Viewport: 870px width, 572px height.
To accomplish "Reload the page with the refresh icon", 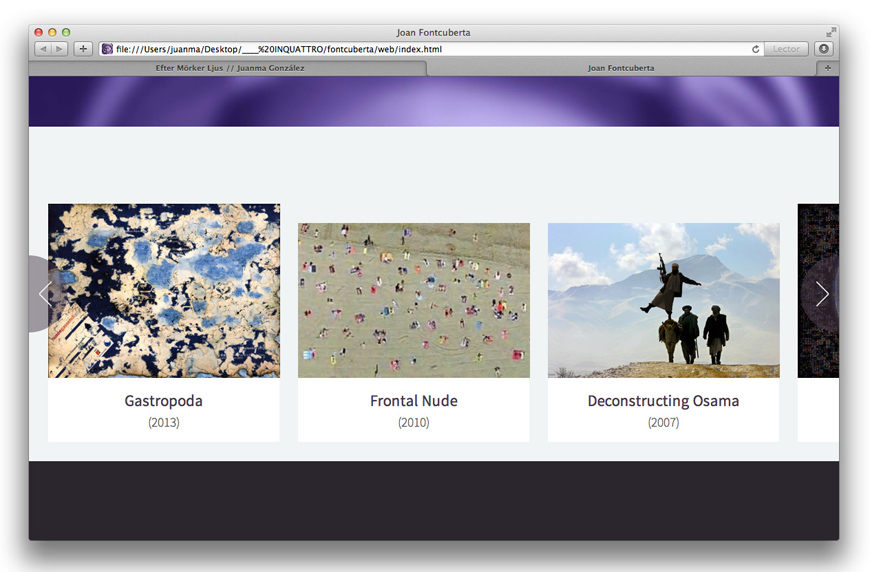I will (756, 49).
